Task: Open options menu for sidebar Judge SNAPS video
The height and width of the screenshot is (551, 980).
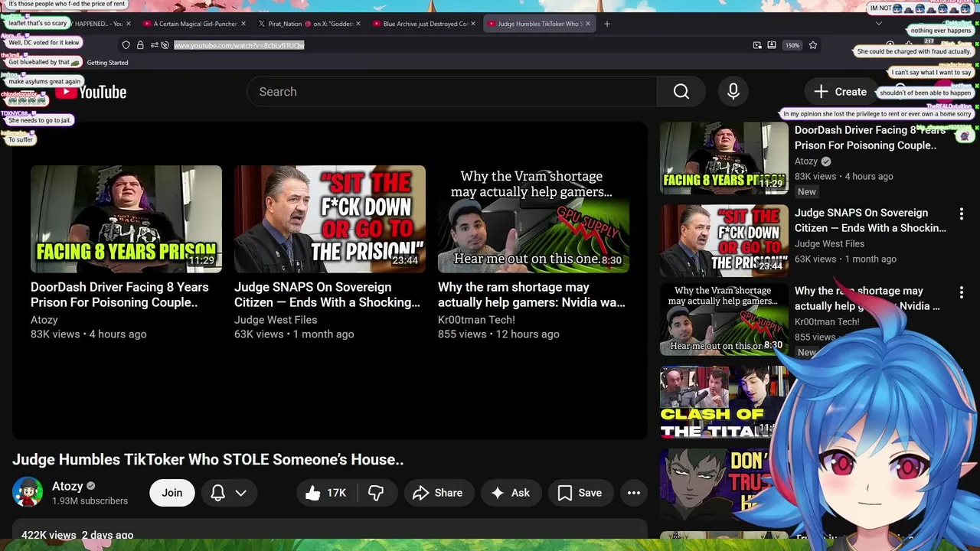Action: click(x=962, y=214)
